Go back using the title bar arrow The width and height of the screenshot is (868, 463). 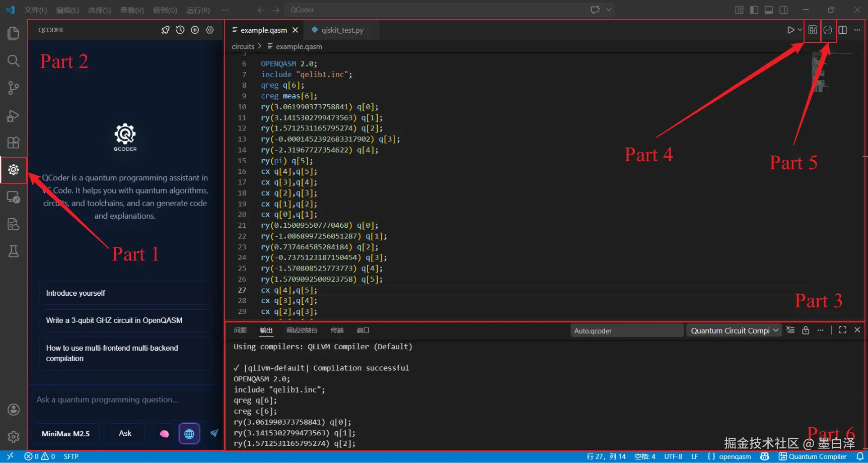click(x=261, y=10)
